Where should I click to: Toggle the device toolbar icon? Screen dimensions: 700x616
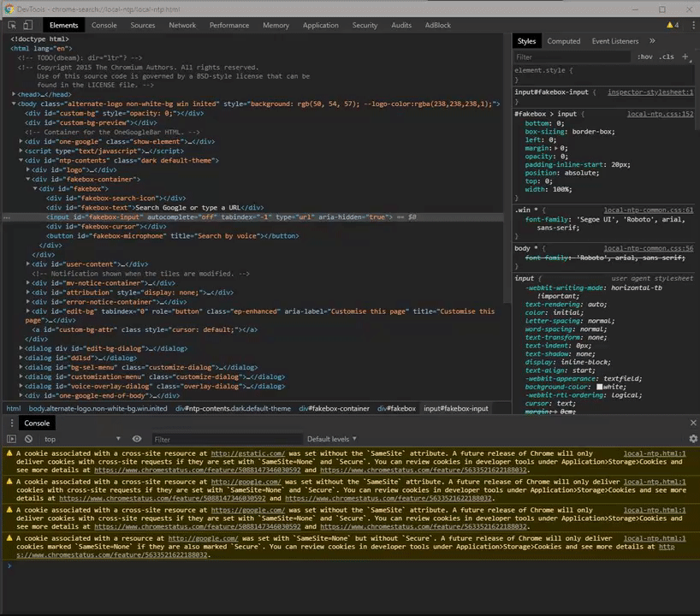(x=30, y=26)
